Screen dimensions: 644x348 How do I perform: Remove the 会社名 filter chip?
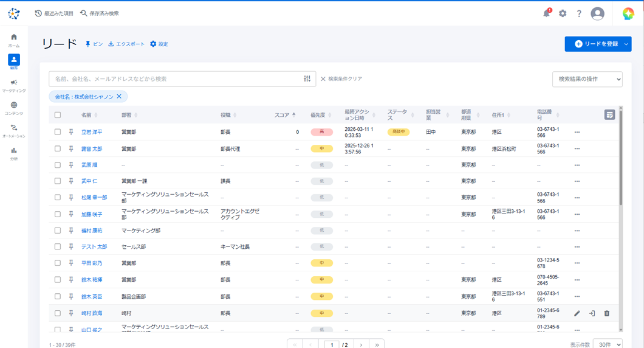tap(119, 97)
